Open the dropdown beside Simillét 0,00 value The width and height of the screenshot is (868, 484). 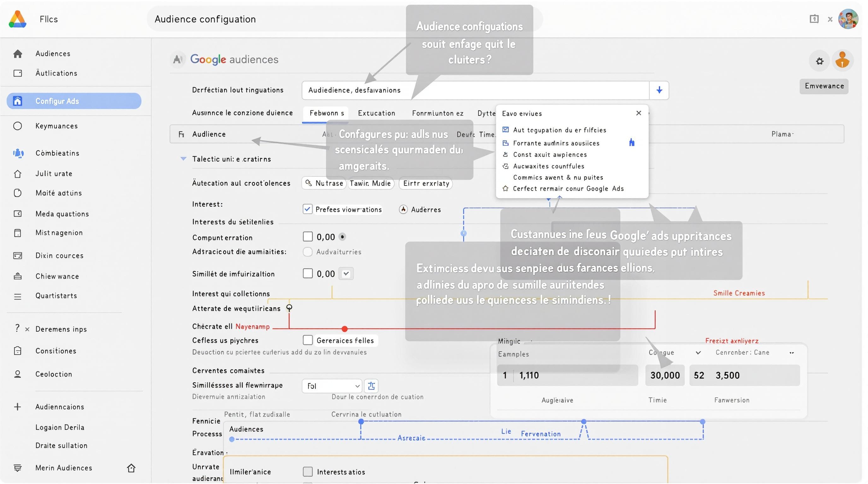(346, 274)
